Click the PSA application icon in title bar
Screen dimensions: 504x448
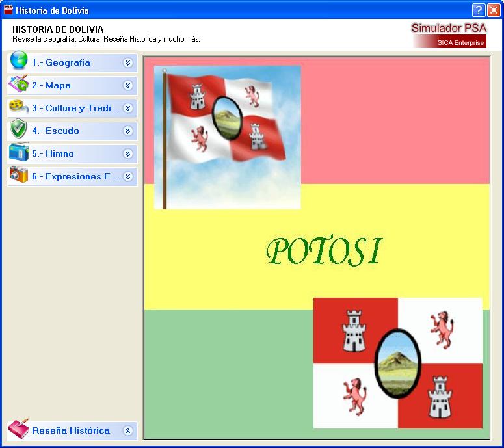point(8,10)
